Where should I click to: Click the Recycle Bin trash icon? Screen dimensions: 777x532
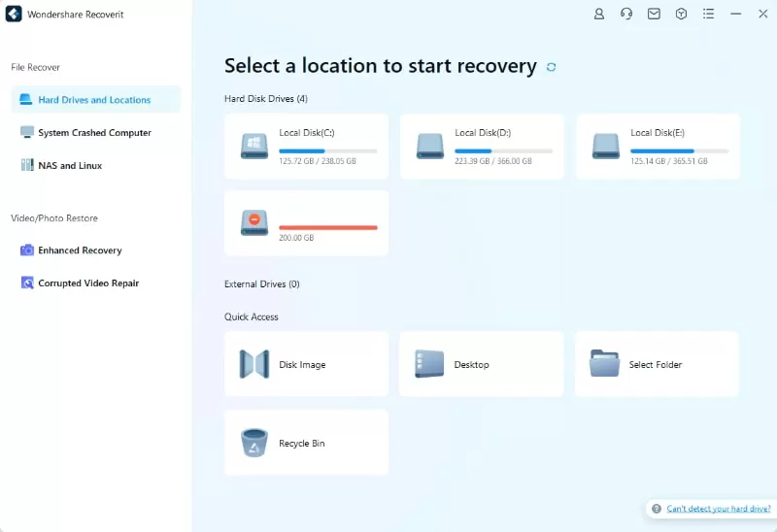[x=254, y=443]
